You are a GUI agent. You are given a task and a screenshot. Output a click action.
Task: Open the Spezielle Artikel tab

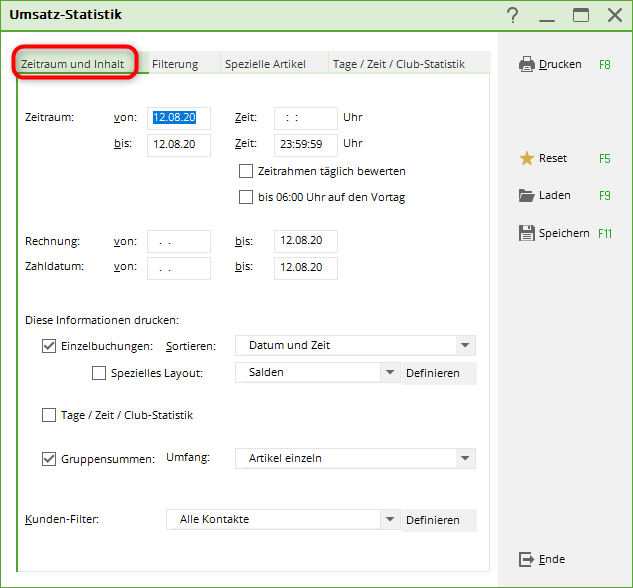click(x=265, y=64)
